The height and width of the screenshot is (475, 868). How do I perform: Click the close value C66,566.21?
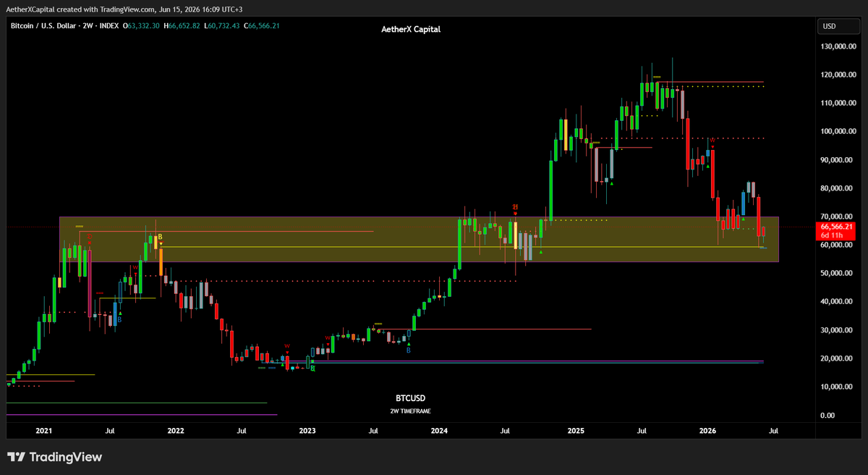click(x=263, y=26)
